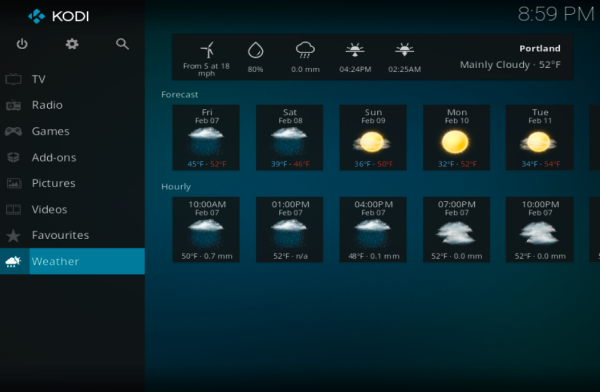This screenshot has height=392, width=600.
Task: Click the TV screen icon in sidebar
Action: click(x=13, y=79)
